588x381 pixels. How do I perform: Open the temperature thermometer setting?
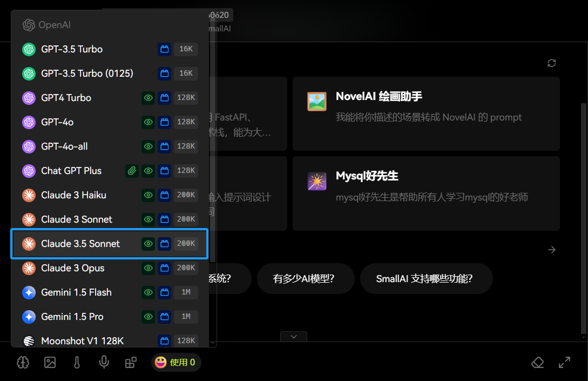click(x=77, y=362)
